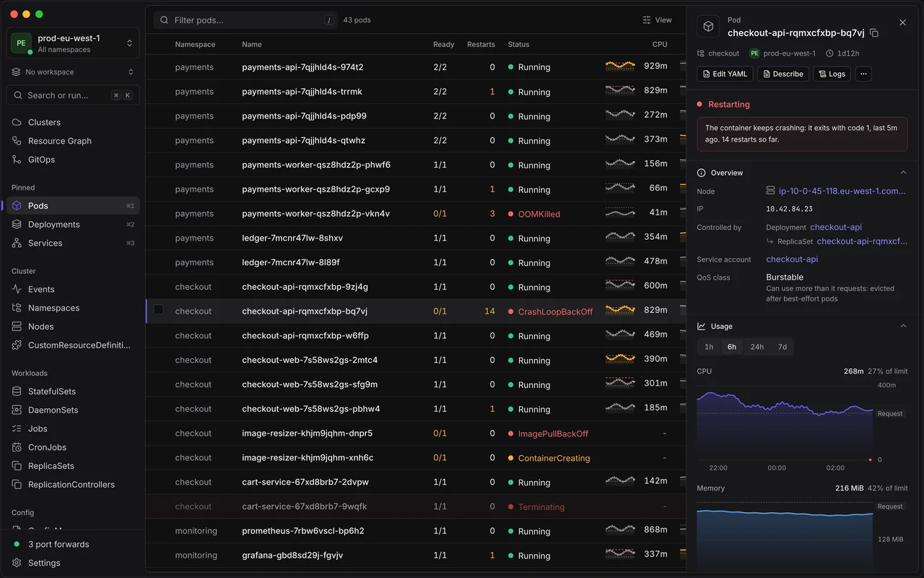Image resolution: width=924 pixels, height=578 pixels.
Task: Open ReplicaSets under Workloads
Action: 73,466
